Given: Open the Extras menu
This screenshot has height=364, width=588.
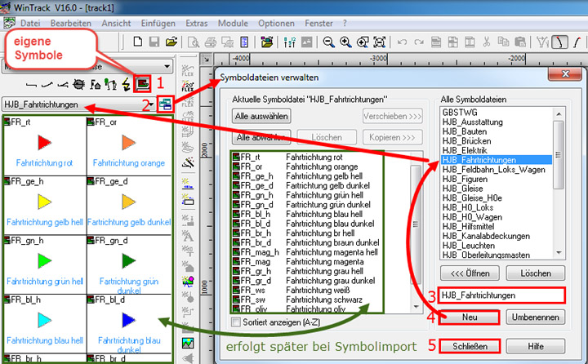Looking at the screenshot, I should [x=197, y=23].
